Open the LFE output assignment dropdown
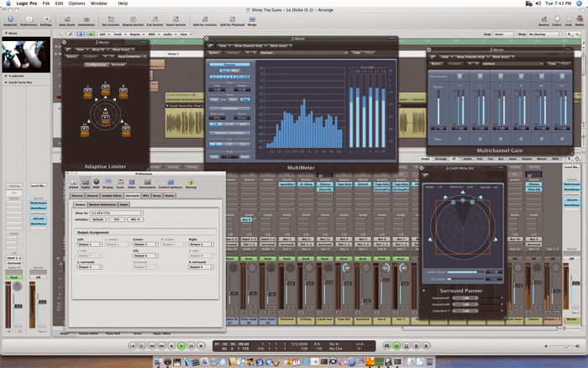 [145, 255]
